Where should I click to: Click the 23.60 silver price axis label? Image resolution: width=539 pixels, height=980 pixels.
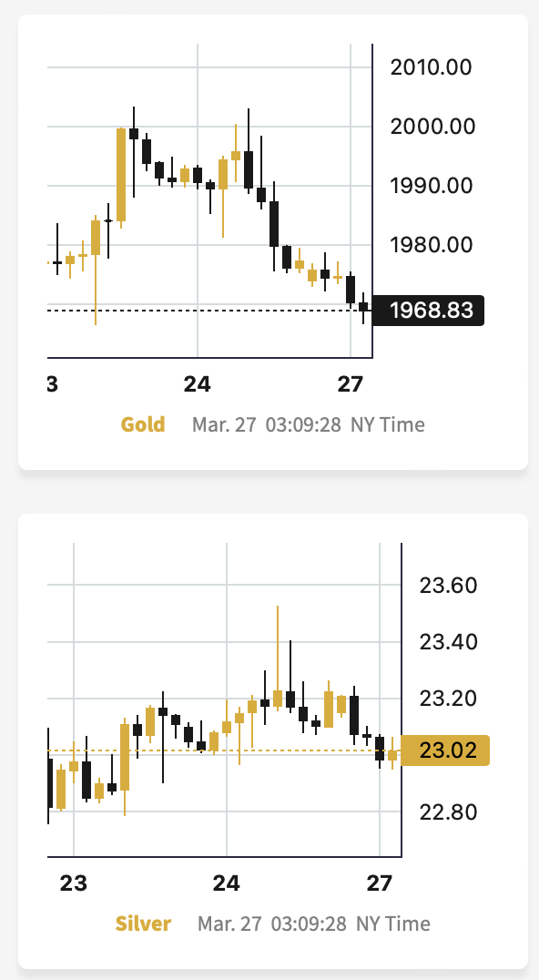[x=449, y=586]
